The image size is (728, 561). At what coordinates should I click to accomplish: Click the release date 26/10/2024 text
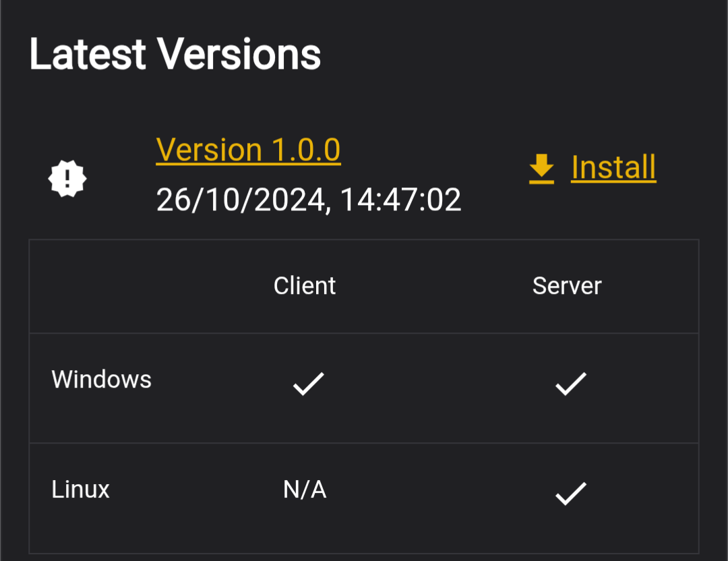point(241,200)
